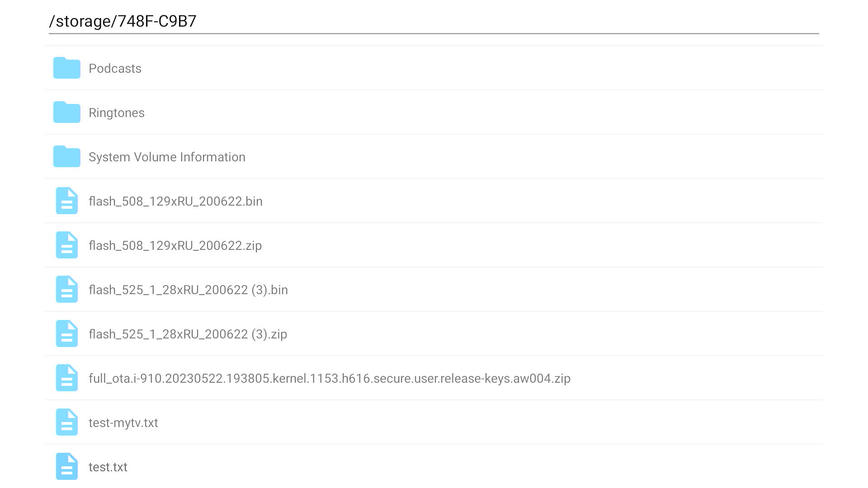Click the file icon next to test-mytv.txt
The width and height of the screenshot is (868, 488).
[67, 422]
